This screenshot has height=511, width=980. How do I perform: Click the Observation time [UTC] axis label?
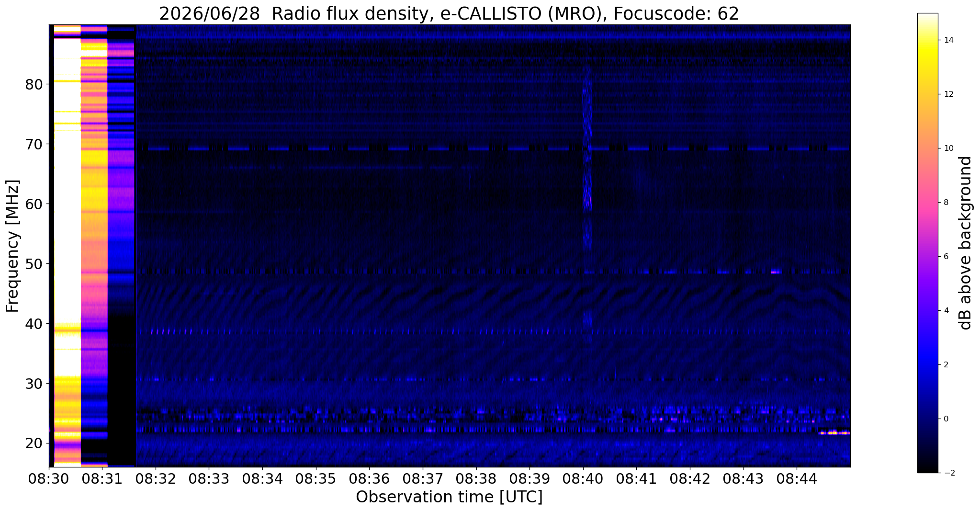[x=449, y=498]
